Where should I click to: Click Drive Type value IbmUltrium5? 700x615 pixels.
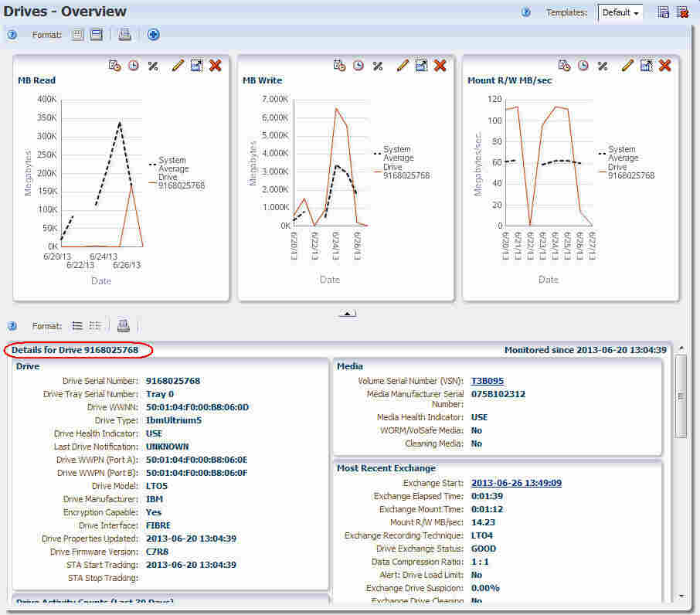click(174, 420)
